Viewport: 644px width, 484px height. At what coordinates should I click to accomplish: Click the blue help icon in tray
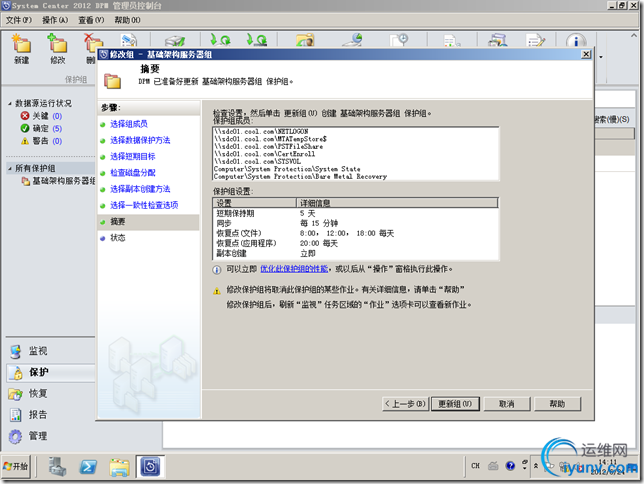510,466
